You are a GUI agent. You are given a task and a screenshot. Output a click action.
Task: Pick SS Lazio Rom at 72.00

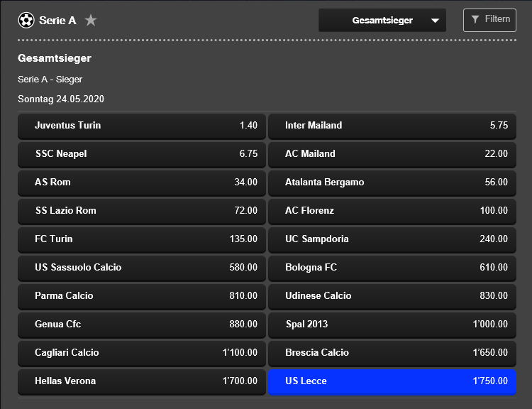coord(142,211)
